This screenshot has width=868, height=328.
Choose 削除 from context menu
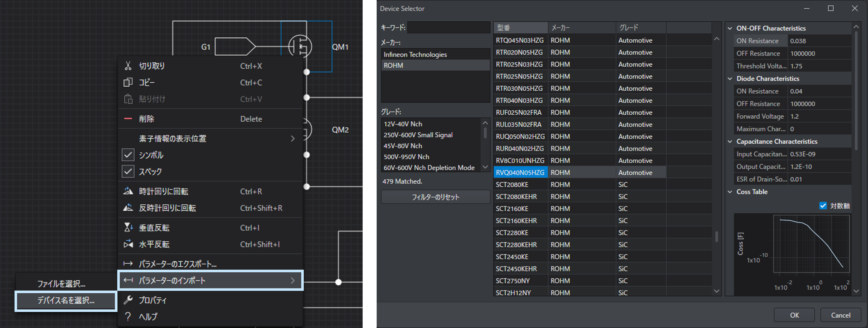[210, 118]
